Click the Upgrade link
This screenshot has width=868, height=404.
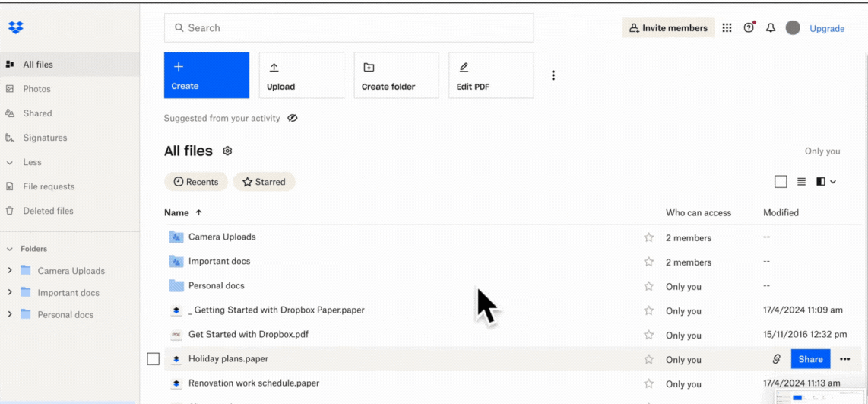click(x=827, y=29)
